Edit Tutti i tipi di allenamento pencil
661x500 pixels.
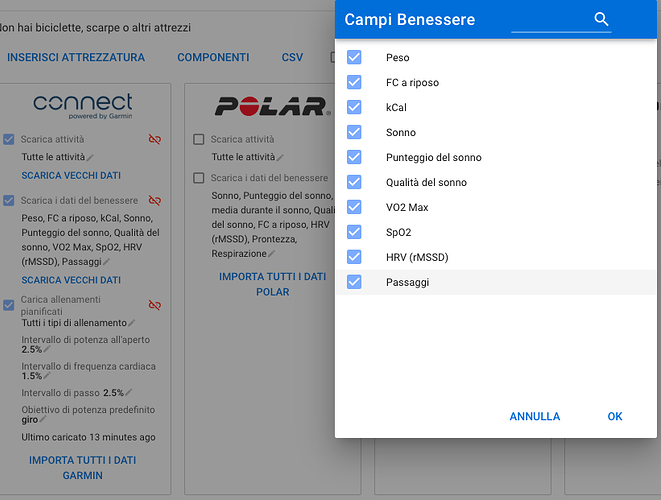(x=132, y=323)
